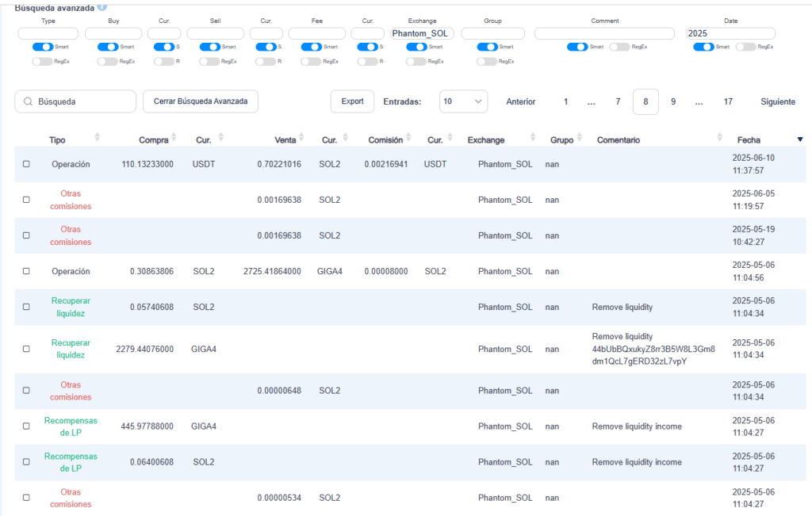Sort by Grupo column arrows

point(580,137)
